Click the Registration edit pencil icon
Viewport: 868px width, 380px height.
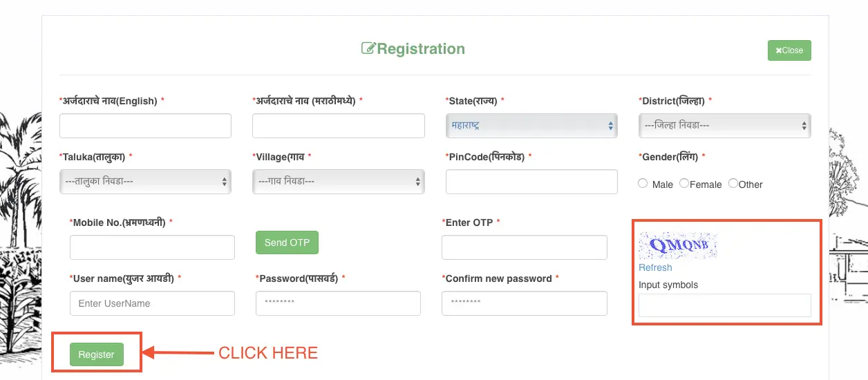click(368, 49)
